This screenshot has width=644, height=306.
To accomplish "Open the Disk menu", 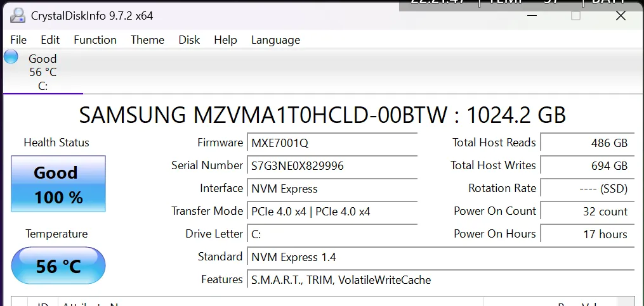I will [x=189, y=40].
